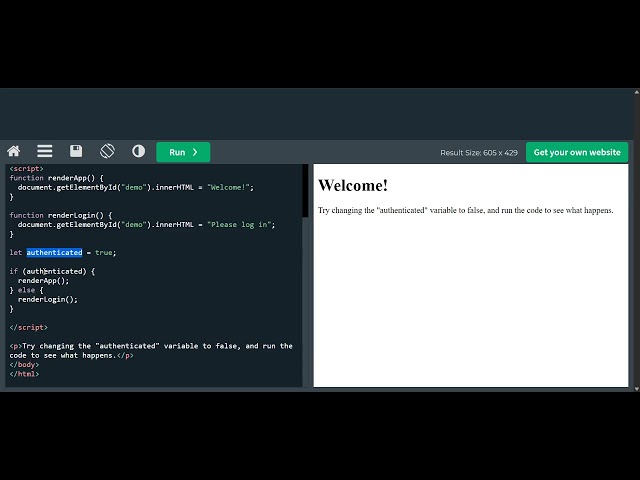This screenshot has width=640, height=480.
Task: Click the save floppy disk icon
Action: 76,151
